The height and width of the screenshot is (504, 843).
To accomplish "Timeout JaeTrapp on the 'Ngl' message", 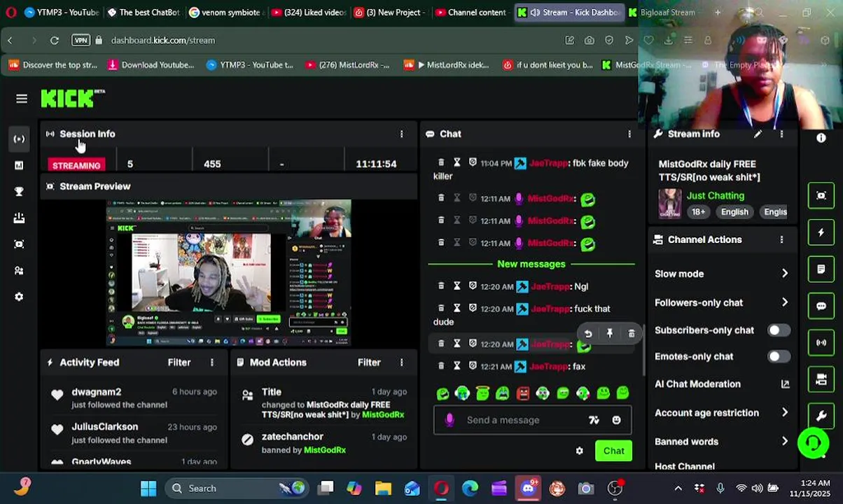I will click(457, 286).
